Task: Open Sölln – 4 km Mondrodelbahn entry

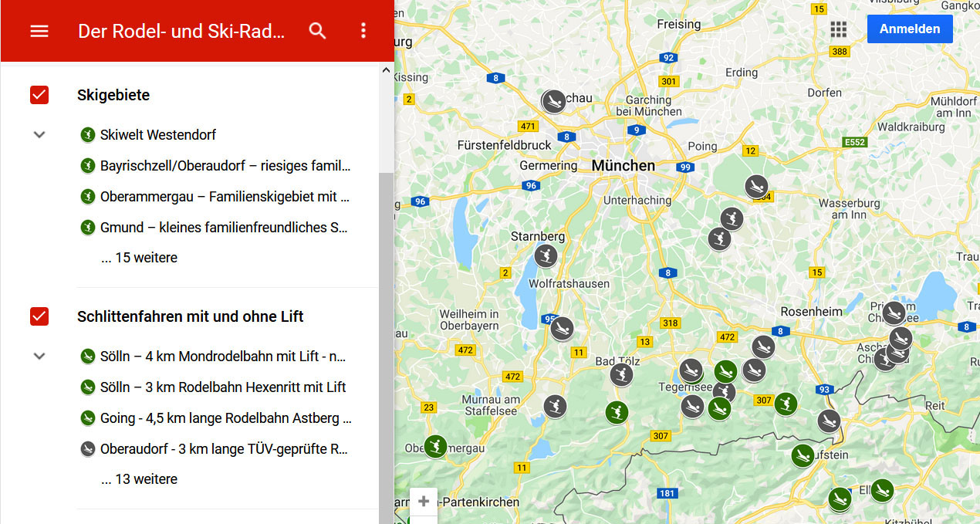Action: click(213, 357)
